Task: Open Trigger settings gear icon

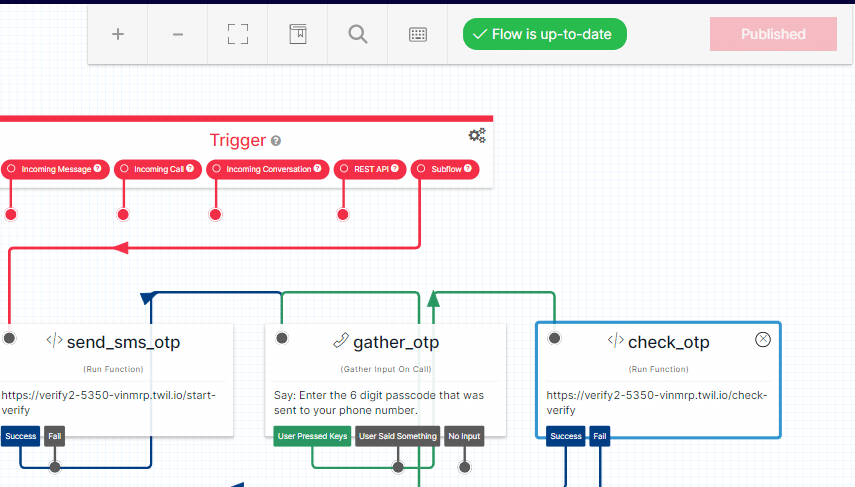Action: 477,135
